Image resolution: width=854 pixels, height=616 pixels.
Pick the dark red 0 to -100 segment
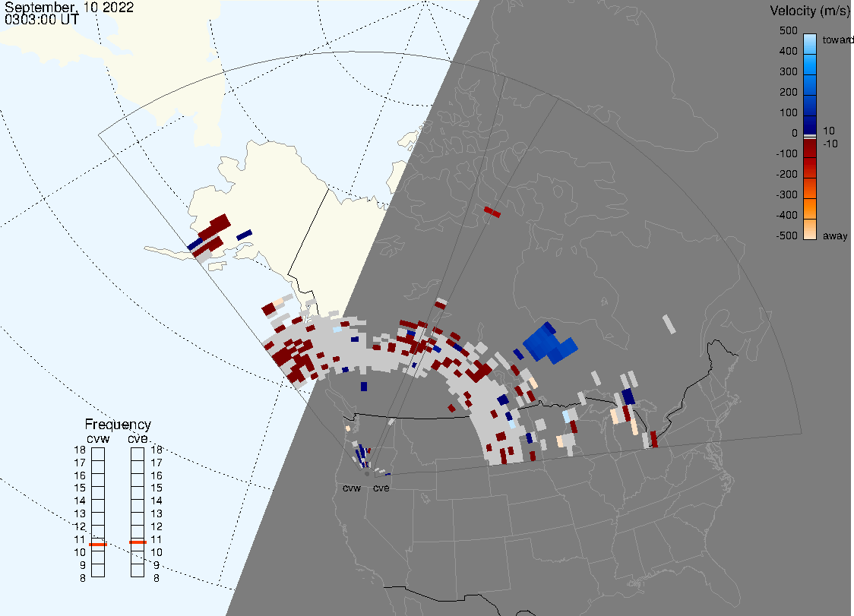click(x=810, y=147)
